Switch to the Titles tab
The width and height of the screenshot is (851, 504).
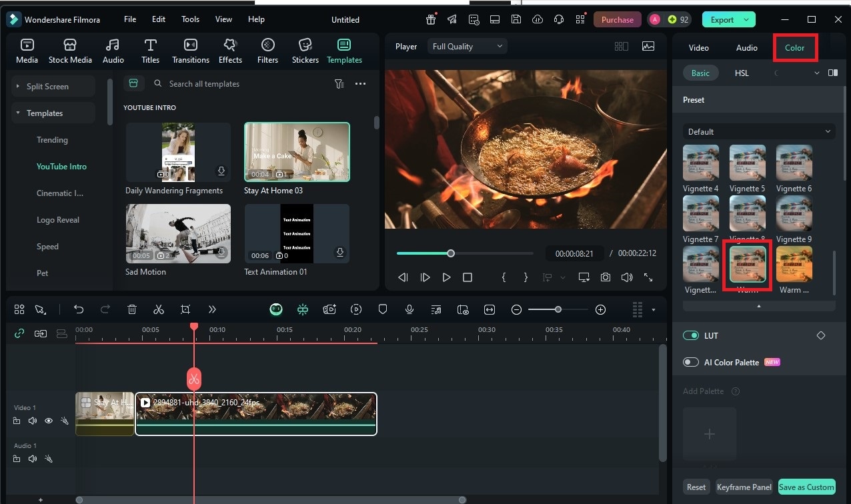tap(150, 51)
